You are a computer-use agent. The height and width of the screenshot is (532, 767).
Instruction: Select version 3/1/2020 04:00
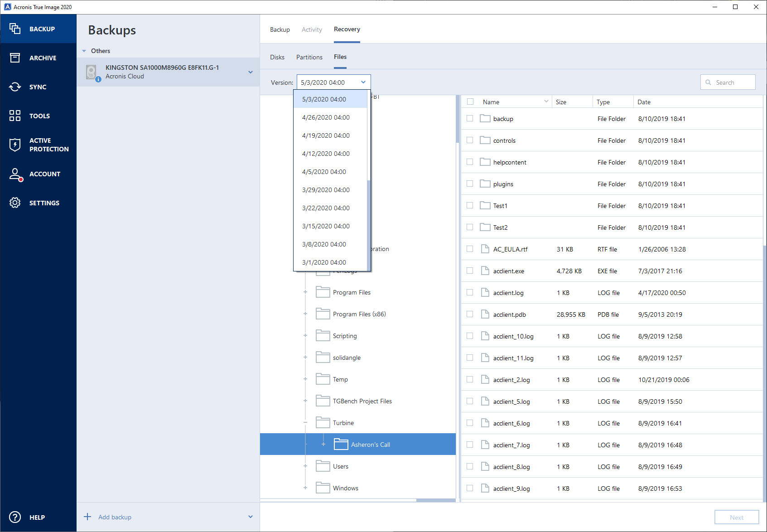point(330,262)
